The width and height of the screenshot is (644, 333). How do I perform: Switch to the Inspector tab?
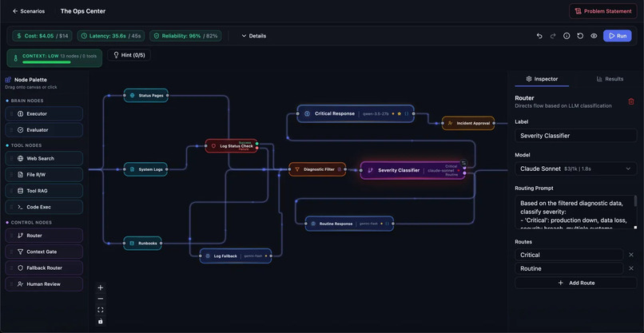coord(542,79)
